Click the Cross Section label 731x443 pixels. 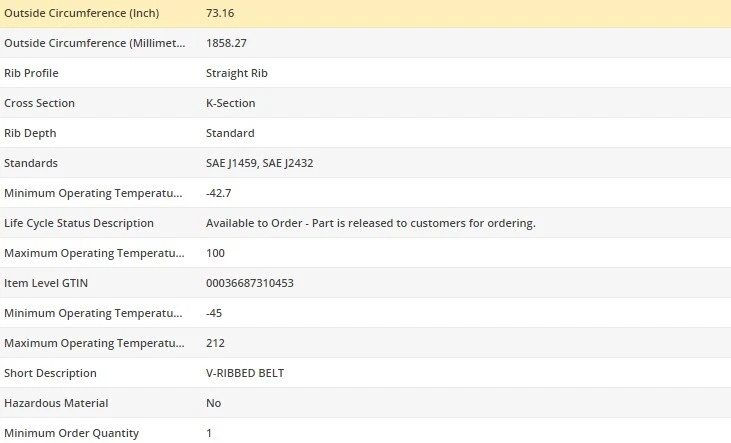click(x=39, y=103)
